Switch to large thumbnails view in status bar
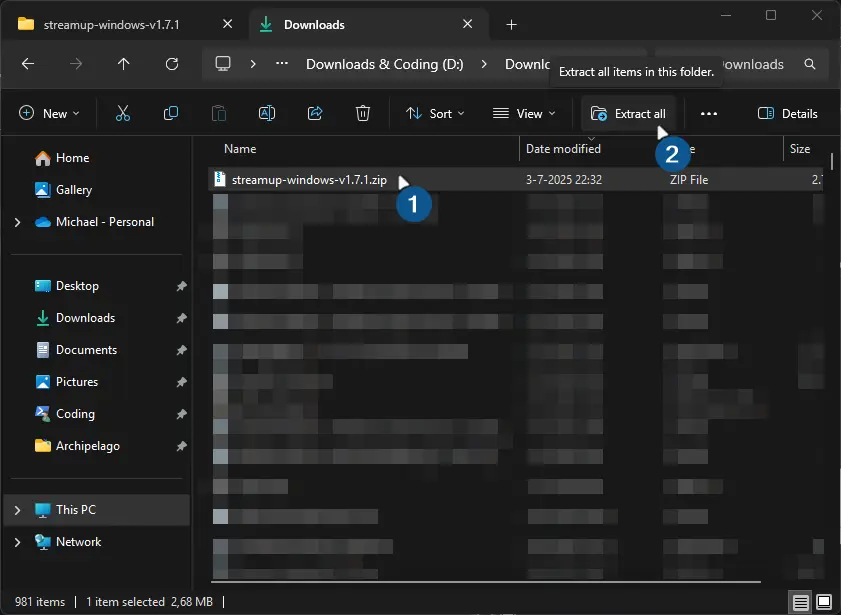 (824, 602)
